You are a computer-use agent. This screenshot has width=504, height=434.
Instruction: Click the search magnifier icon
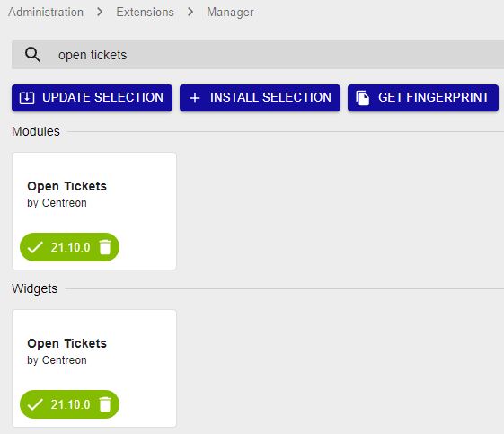click(32, 55)
